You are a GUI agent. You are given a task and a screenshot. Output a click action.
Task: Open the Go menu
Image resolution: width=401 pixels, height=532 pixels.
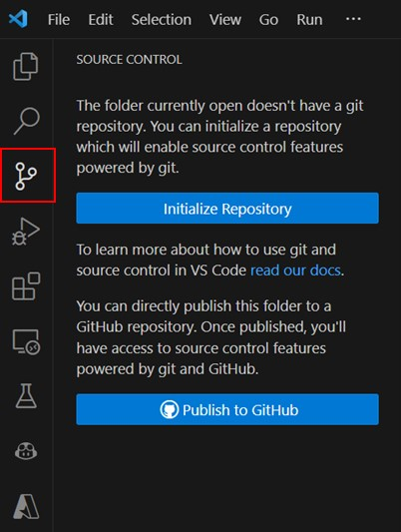coord(268,20)
